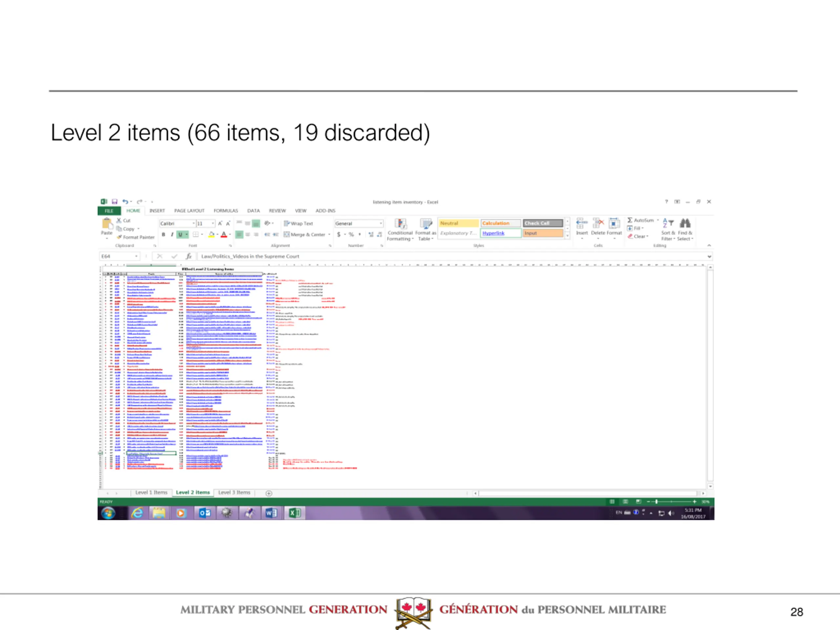
Task: Undo the last action
Action: pos(125,202)
